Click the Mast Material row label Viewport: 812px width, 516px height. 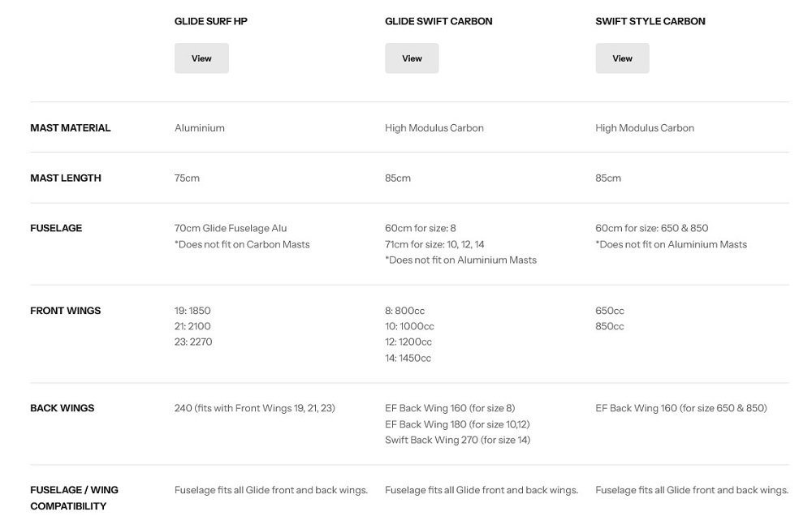click(71, 128)
